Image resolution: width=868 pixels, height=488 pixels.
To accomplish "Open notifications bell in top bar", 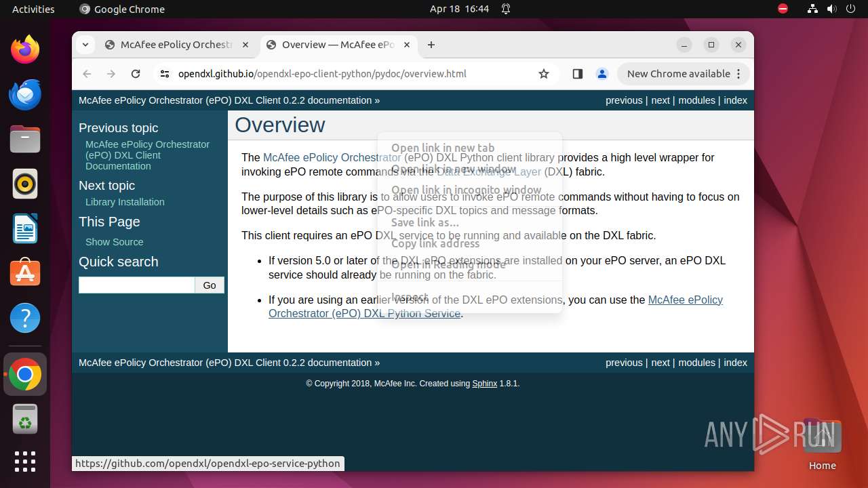I will 506,9.
